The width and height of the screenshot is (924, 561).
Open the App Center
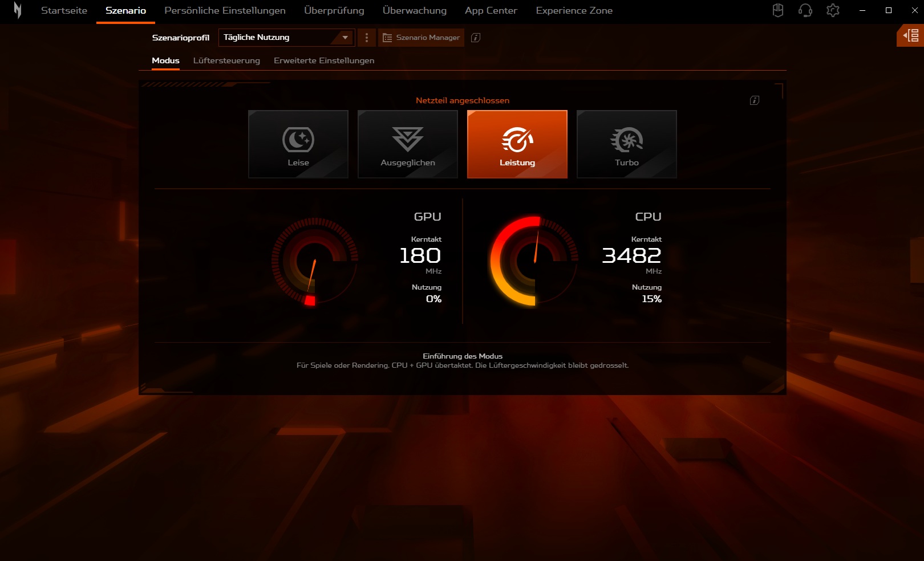tap(491, 10)
